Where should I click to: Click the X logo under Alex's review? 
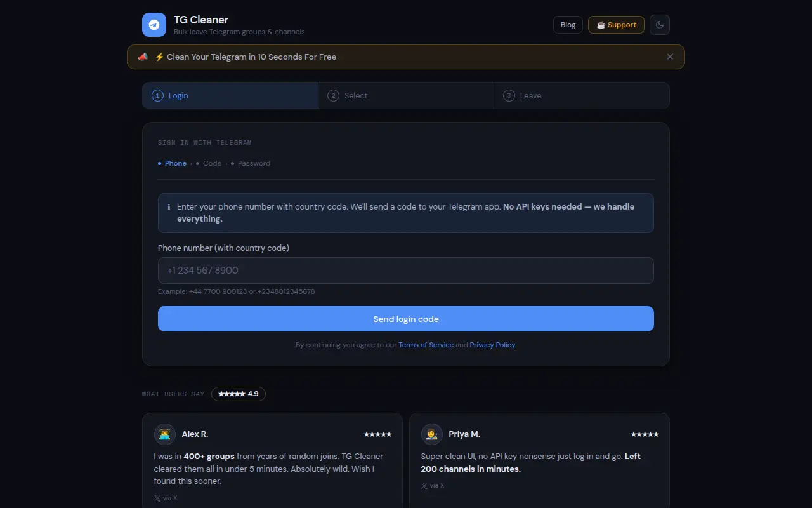pyautogui.click(x=157, y=498)
